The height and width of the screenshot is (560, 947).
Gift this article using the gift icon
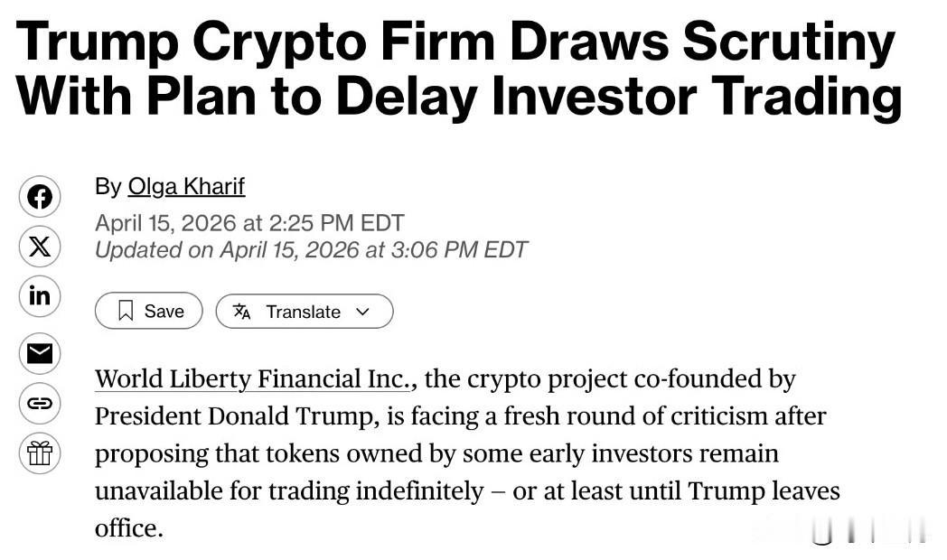[x=39, y=454]
